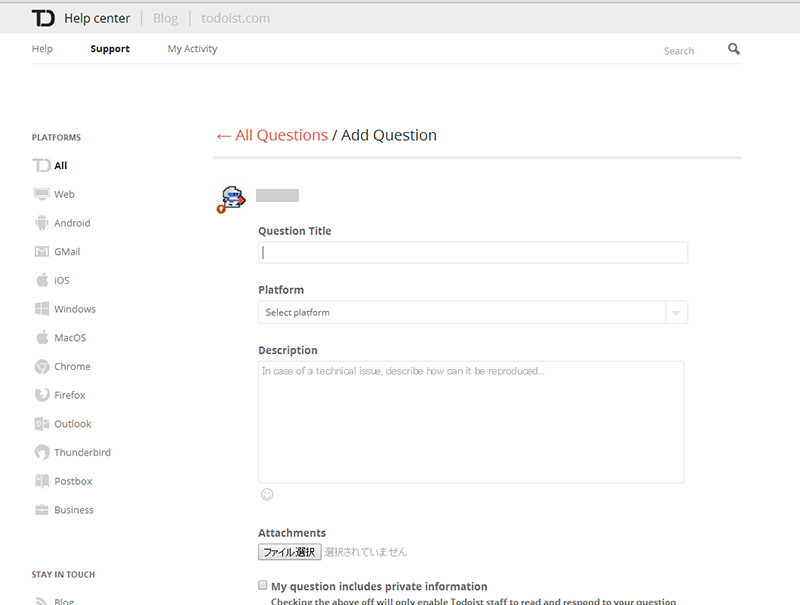Open the emoji smiley picker
The image size is (800, 605).
[x=267, y=494]
